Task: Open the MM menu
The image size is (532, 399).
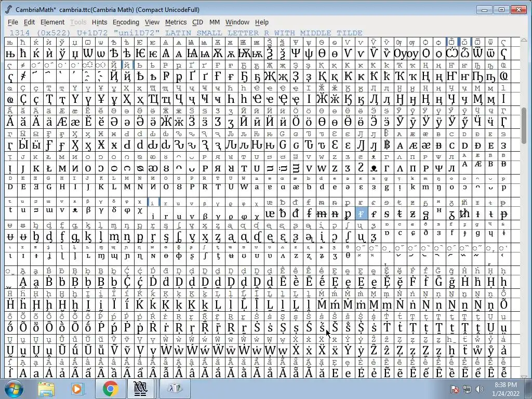Action: (215, 22)
